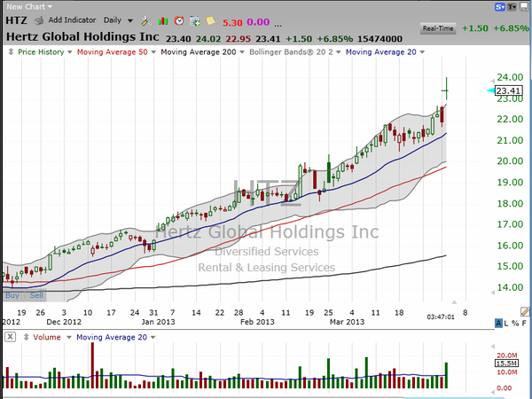This screenshot has width=532, height=399.
Task: Click the Real-Time button
Action: pos(438,28)
